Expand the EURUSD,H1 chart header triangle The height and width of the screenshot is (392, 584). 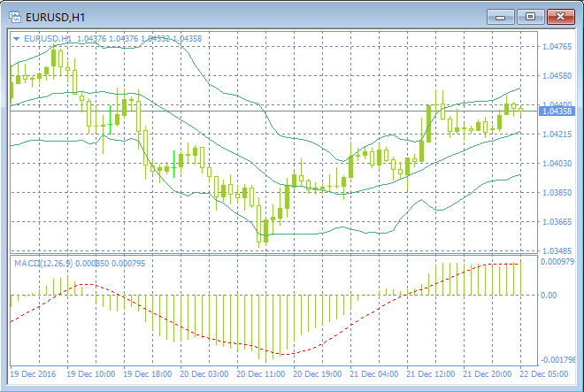[16, 39]
